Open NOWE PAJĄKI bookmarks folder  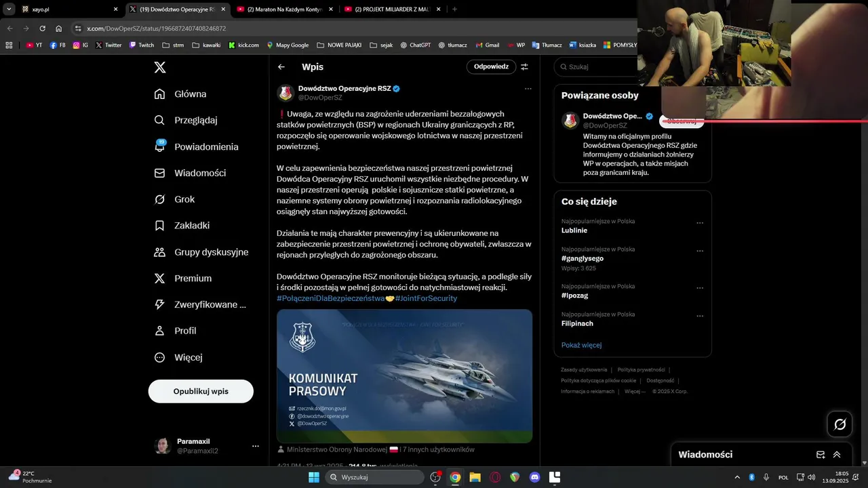point(339,45)
